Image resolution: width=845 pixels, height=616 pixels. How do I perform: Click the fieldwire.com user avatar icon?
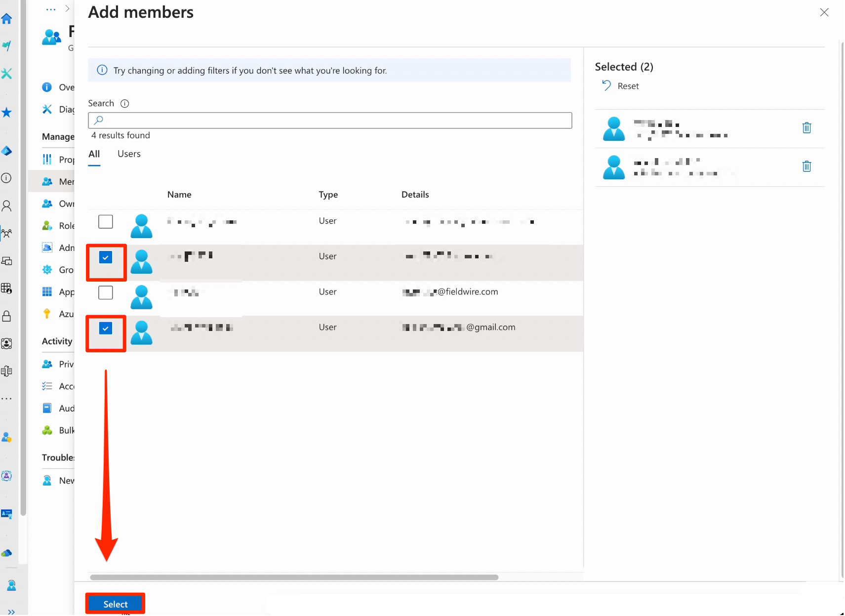[141, 297]
